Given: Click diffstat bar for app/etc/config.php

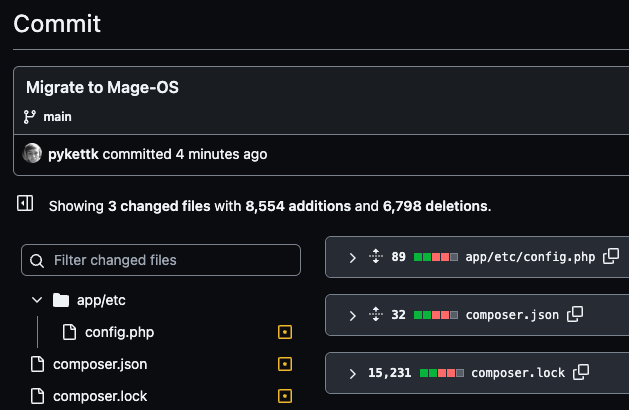Looking at the screenshot, I should click(x=436, y=257).
